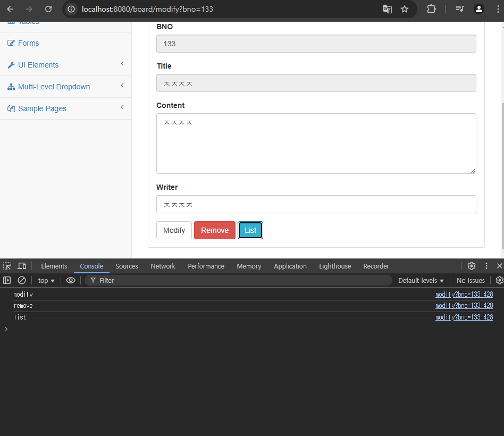The width and height of the screenshot is (504, 436).
Task: Click the browser forward arrow
Action: 29,9
